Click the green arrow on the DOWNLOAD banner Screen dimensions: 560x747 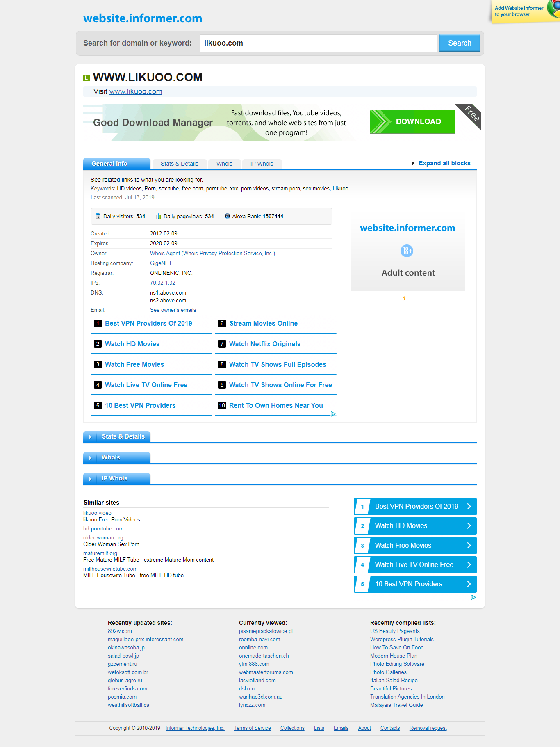[380, 122]
